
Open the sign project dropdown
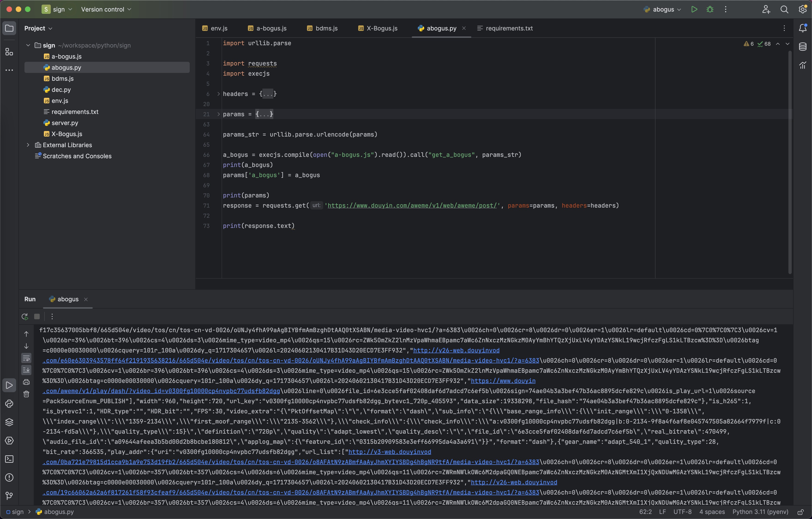tap(57, 9)
